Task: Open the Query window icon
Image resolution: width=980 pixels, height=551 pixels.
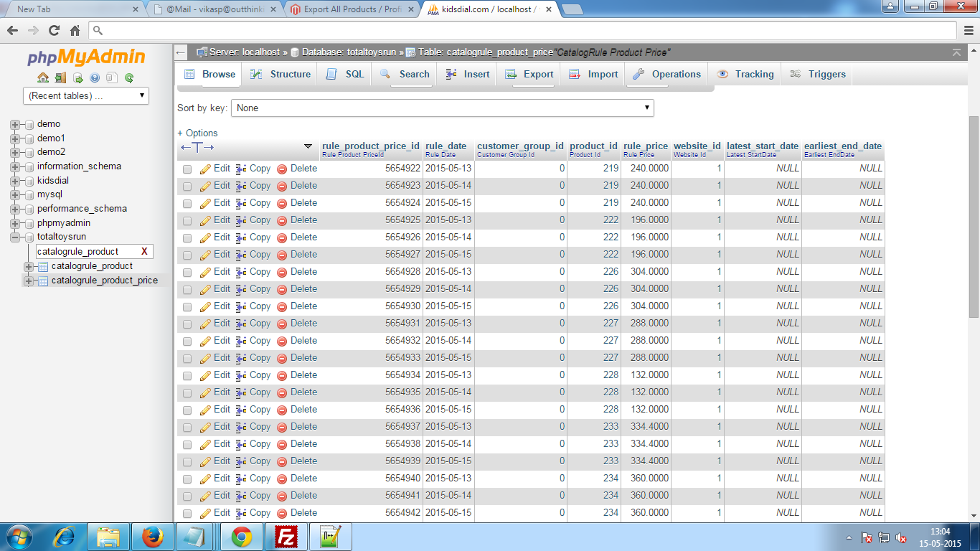Action: [77, 77]
